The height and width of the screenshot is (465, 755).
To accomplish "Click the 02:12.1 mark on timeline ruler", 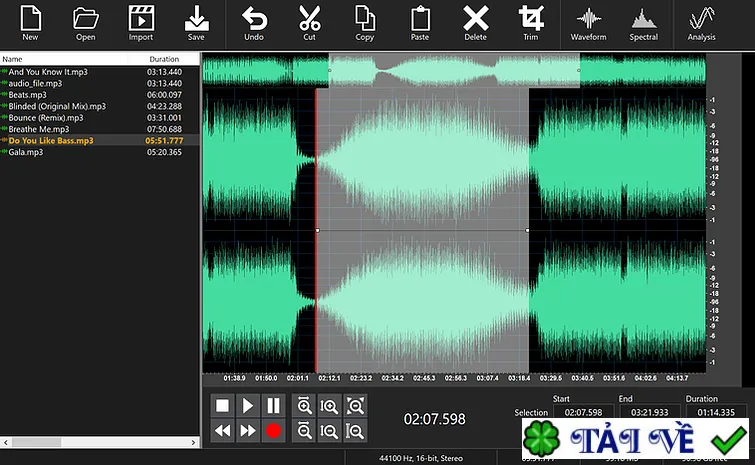I will tap(329, 378).
